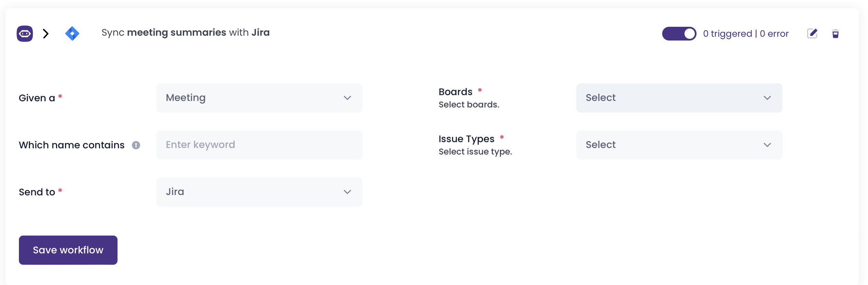Click the "Boards" field label
868x285 pixels.
[x=455, y=92]
